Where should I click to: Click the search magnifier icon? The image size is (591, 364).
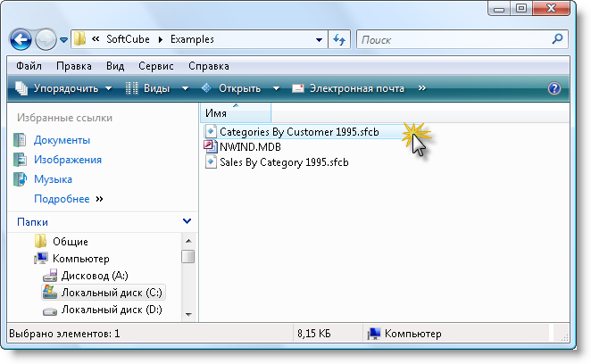pyautogui.click(x=557, y=39)
